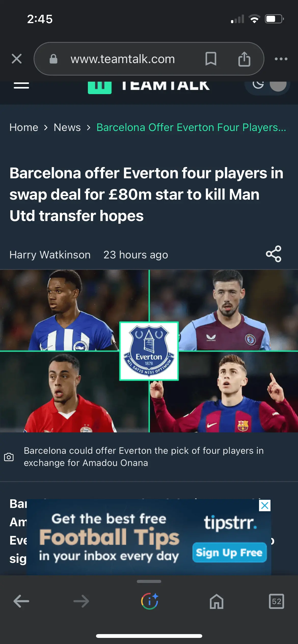Tap the bottom sheet drag handle
This screenshot has width=298, height=644.
[149, 581]
